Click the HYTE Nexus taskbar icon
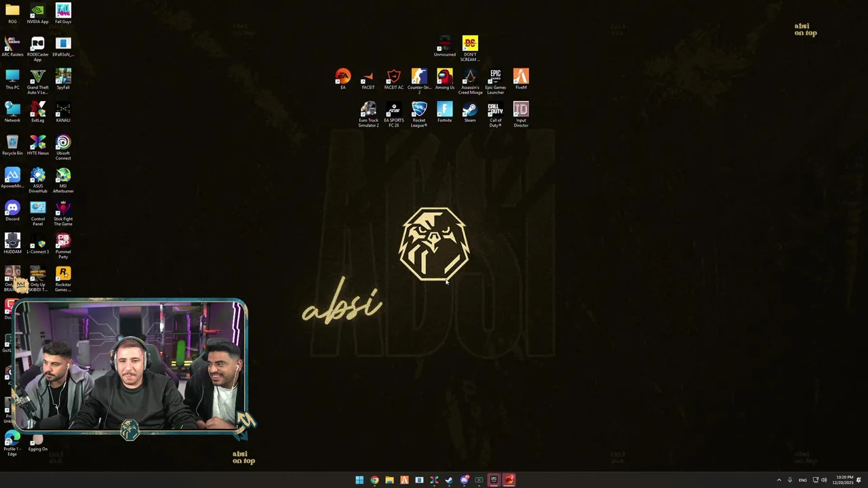The height and width of the screenshot is (488, 868). [x=434, y=480]
